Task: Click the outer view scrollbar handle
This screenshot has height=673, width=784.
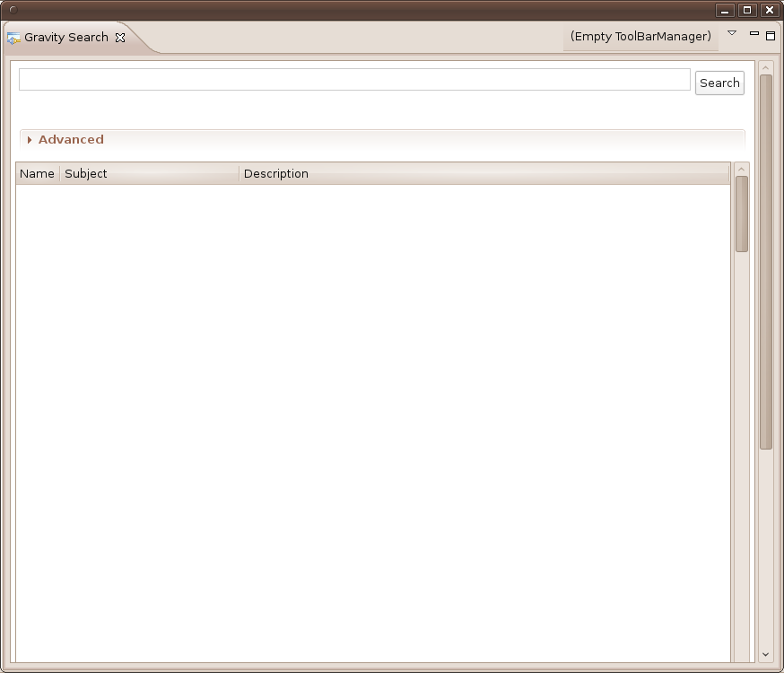Action: [765, 260]
